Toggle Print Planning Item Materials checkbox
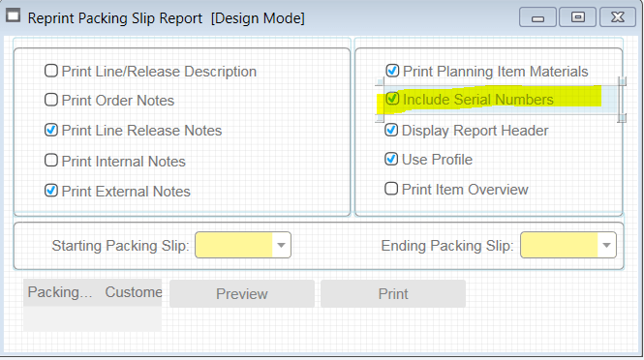The image size is (644, 360). click(392, 71)
